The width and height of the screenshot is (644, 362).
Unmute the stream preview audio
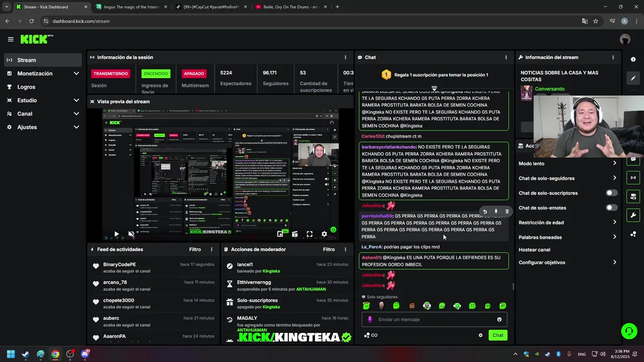[x=131, y=234]
